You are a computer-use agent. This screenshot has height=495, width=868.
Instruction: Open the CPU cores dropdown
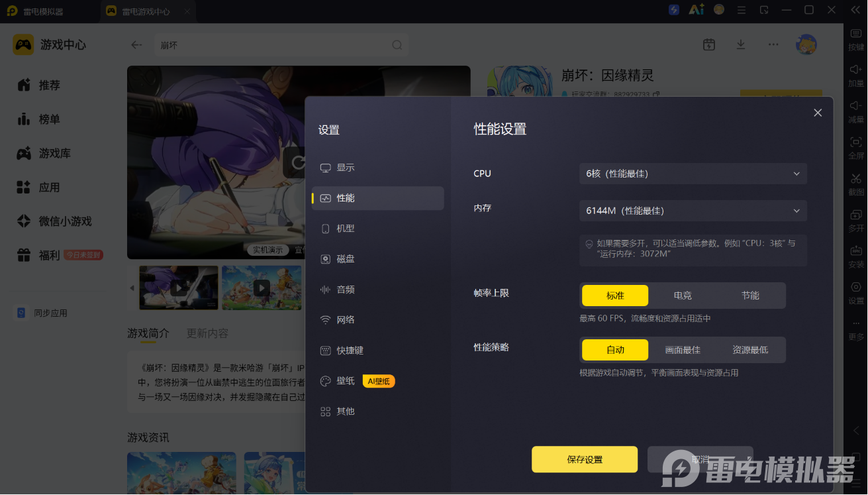click(x=693, y=174)
